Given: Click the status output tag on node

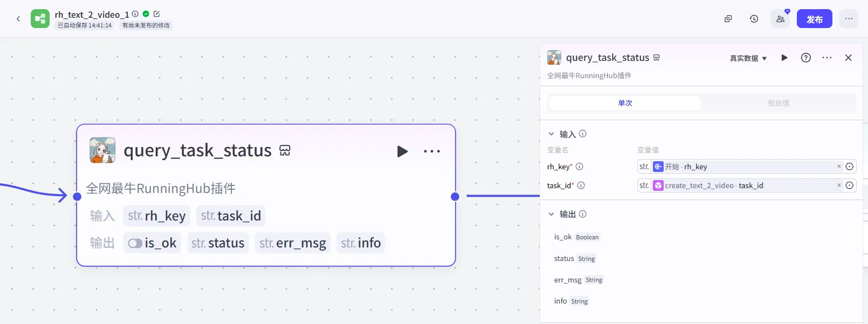Looking at the screenshot, I should pyautogui.click(x=218, y=243).
